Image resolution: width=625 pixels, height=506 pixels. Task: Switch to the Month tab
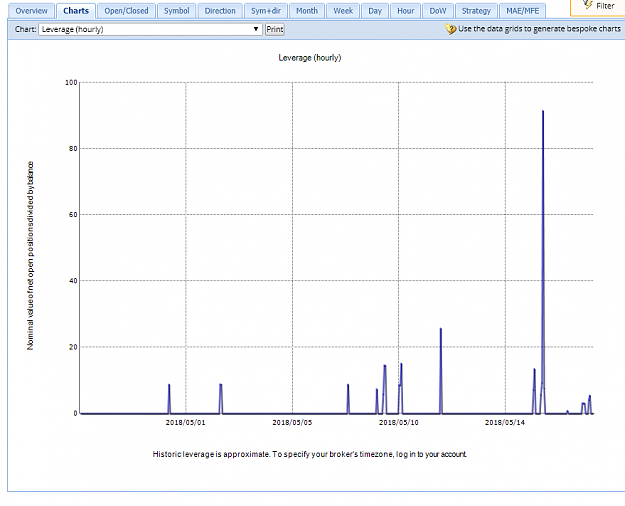point(307,11)
